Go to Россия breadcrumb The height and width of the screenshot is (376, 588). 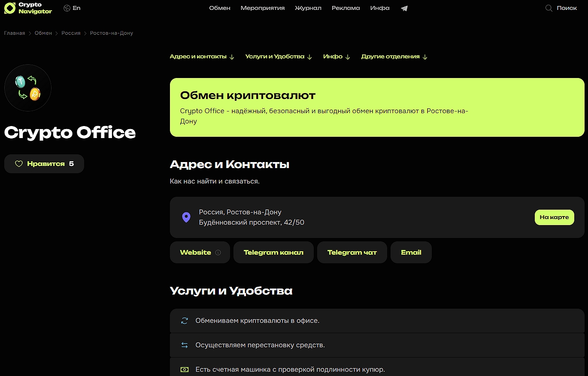pos(71,33)
